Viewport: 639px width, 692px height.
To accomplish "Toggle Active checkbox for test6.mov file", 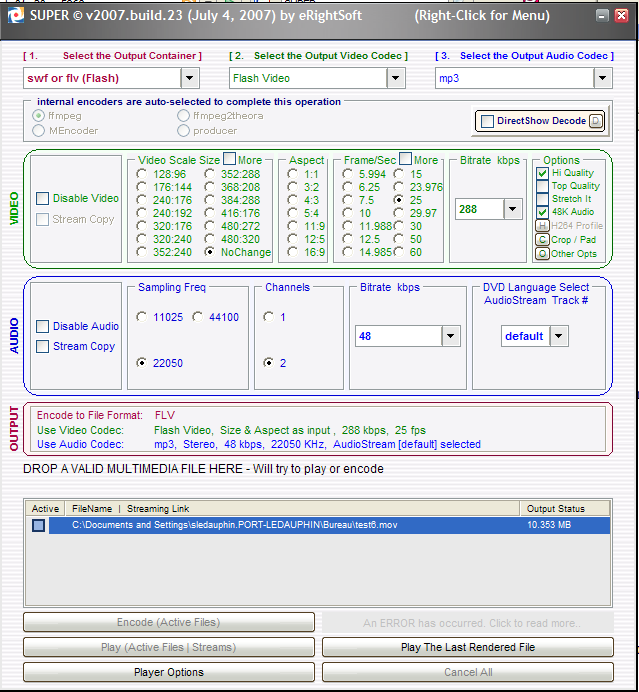I will (x=38, y=525).
